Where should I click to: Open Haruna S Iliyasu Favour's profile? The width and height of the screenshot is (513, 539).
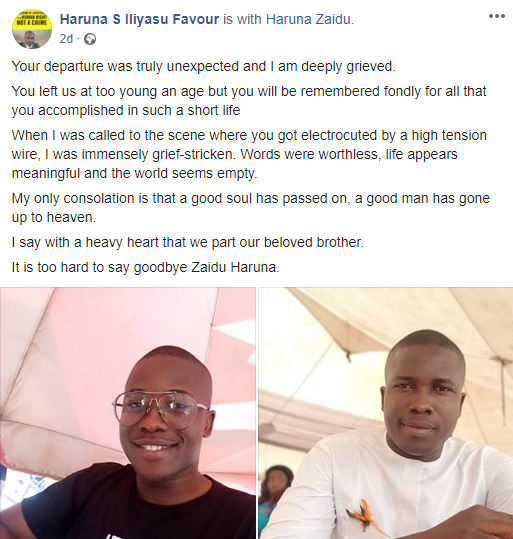point(139,19)
